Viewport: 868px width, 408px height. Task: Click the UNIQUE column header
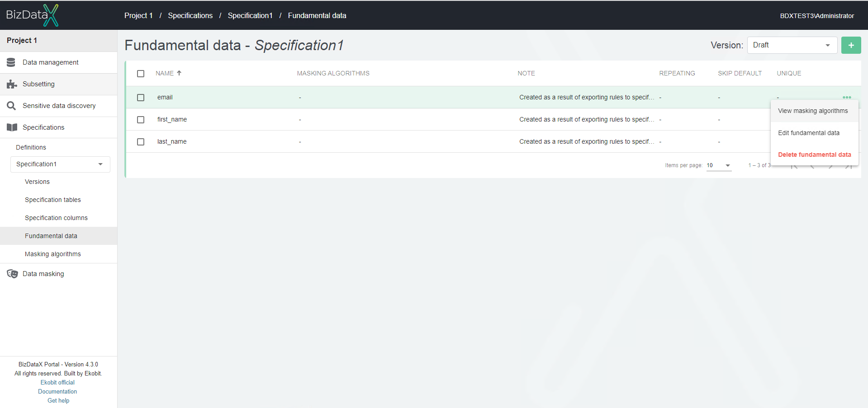(789, 73)
